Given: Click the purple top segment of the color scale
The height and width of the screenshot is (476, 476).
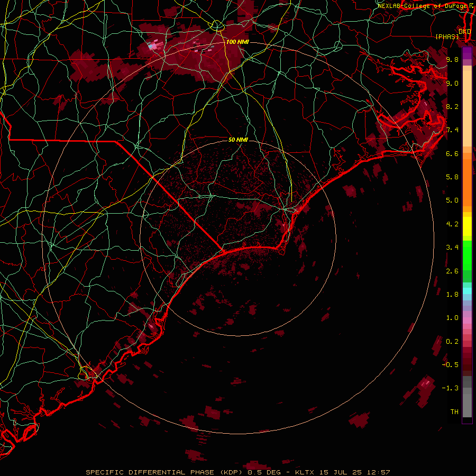Looking at the screenshot, I should pos(467,53).
